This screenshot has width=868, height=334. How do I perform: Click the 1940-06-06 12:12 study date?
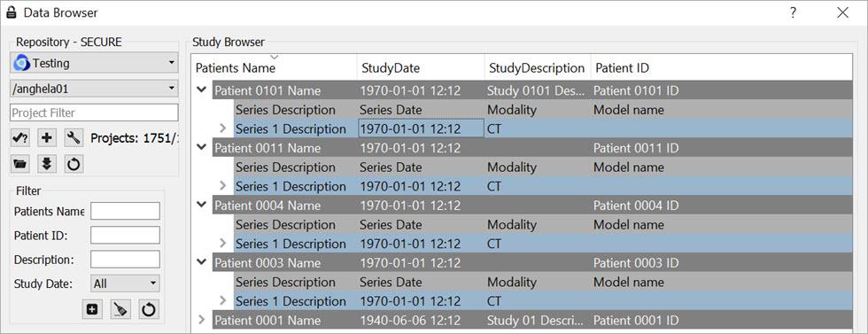(410, 320)
